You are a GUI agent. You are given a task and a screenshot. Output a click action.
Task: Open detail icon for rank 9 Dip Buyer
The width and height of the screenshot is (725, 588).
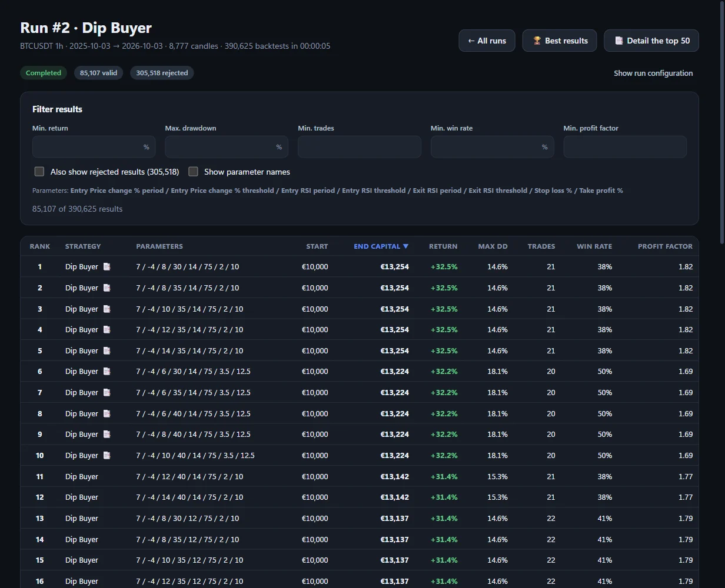(107, 435)
